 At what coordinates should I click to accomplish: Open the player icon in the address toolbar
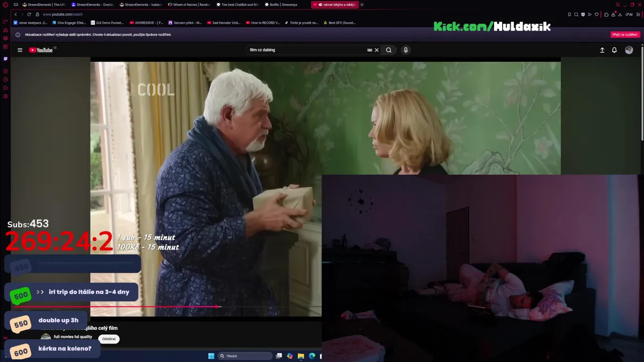(590, 14)
